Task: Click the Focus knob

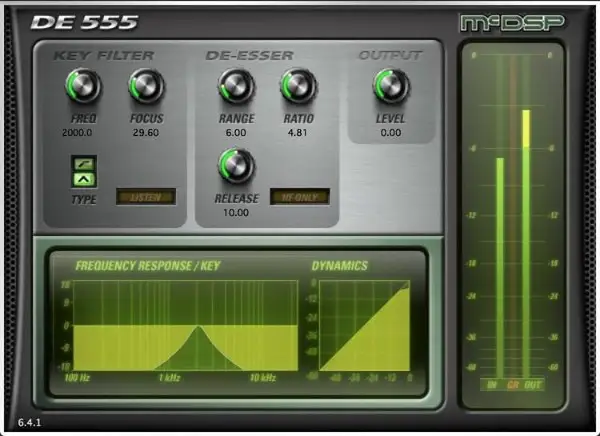Action: 146,88
